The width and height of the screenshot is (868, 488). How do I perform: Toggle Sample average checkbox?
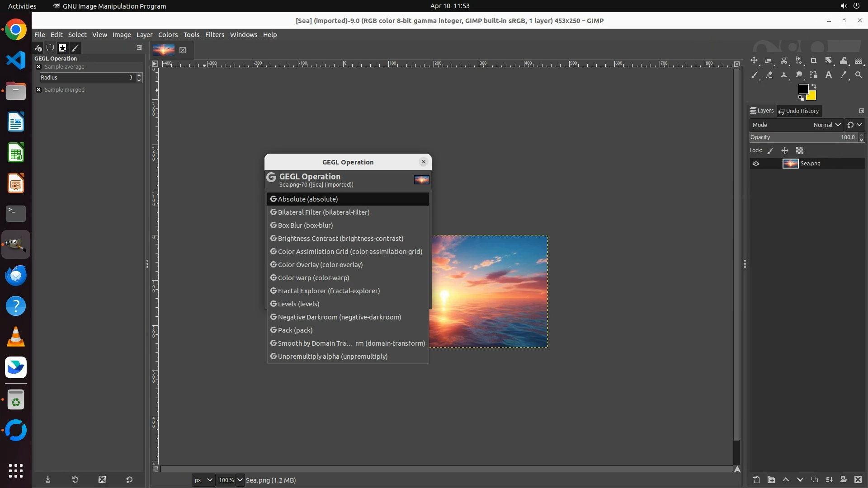39,67
